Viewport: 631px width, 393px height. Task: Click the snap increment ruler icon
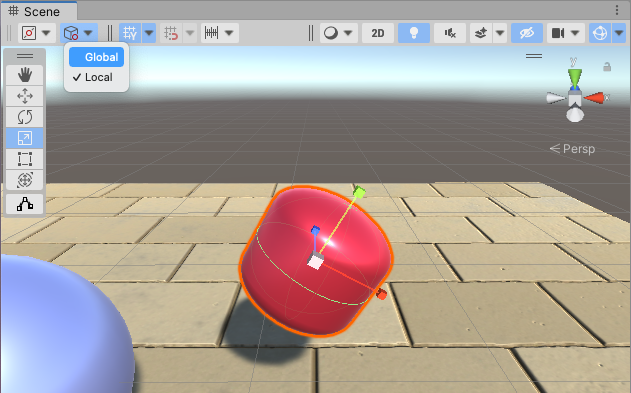pos(211,33)
